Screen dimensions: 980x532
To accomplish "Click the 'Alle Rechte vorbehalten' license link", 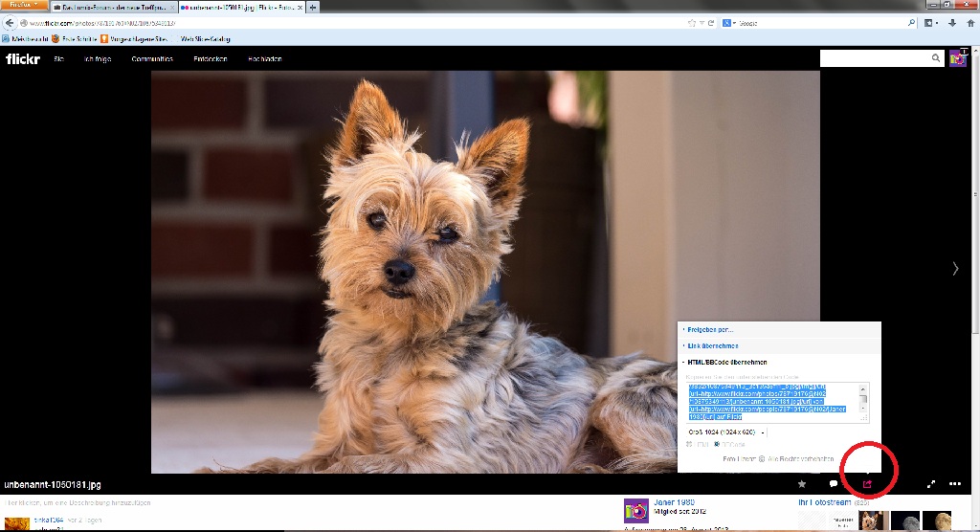I will pyautogui.click(x=801, y=459).
